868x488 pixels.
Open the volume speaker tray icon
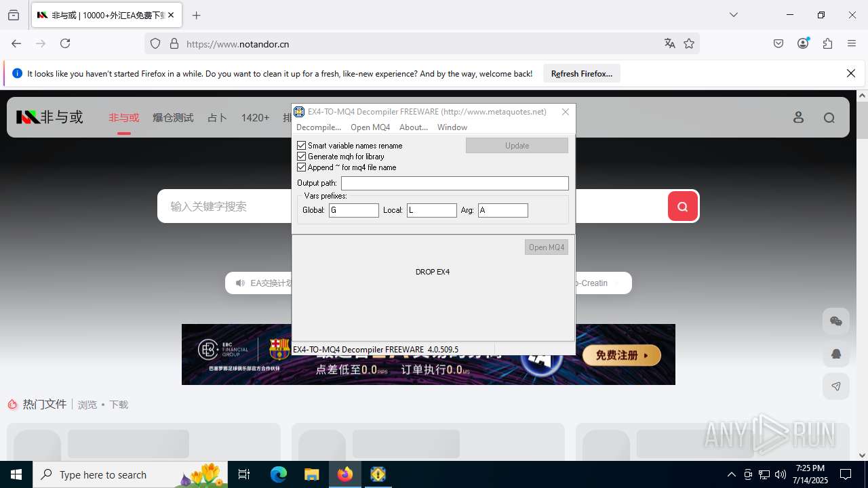tap(781, 474)
